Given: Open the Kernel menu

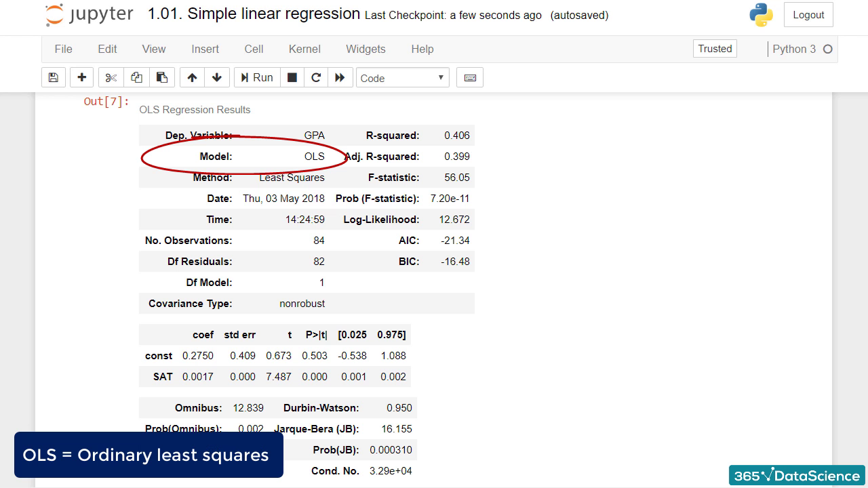Looking at the screenshot, I should [304, 49].
